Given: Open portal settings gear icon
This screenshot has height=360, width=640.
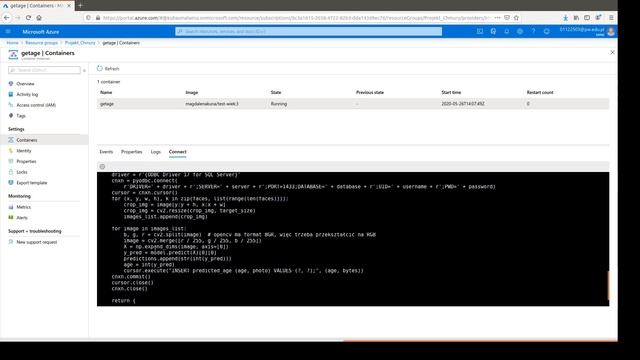Looking at the screenshot, I should (x=520, y=31).
